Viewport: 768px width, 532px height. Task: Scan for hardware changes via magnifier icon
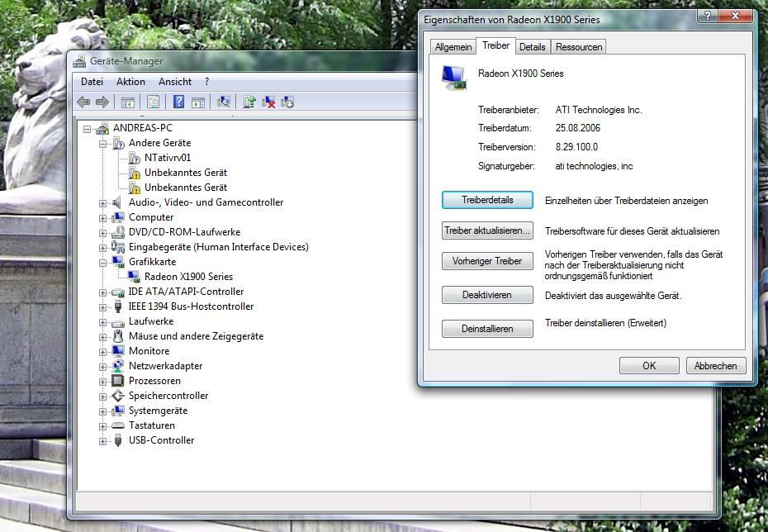pyautogui.click(x=224, y=102)
